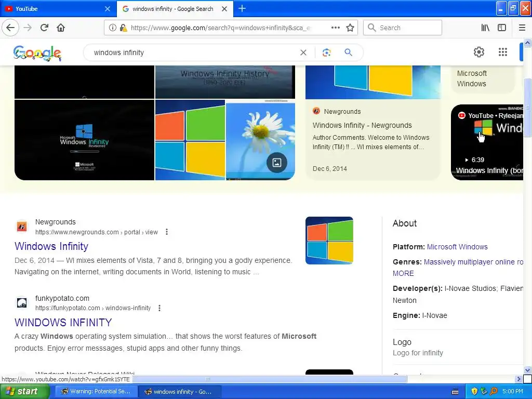Click the horizontal scrollbar right arrow
Viewport: 532px width, 399px height.
(x=518, y=379)
